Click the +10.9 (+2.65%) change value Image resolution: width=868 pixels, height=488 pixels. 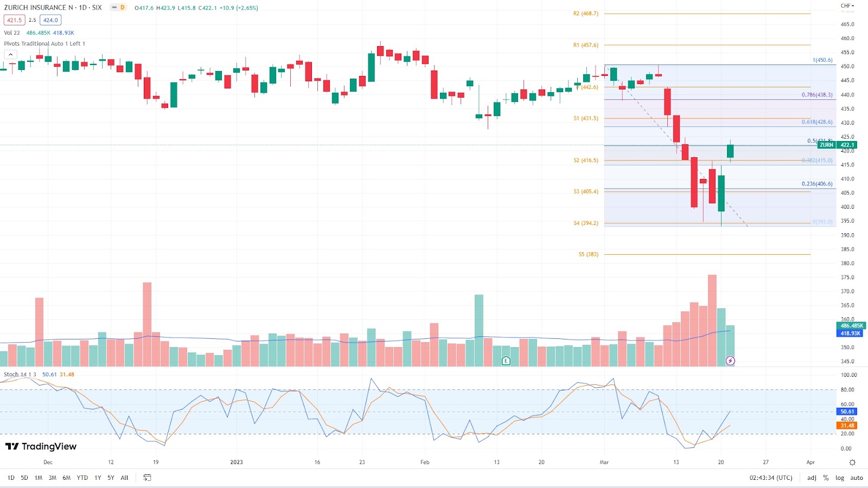(x=239, y=8)
